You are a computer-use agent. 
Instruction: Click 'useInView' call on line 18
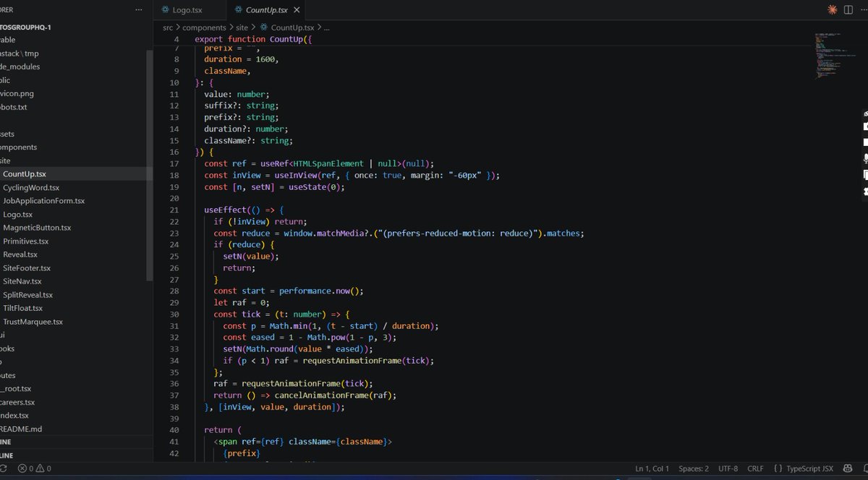tap(291, 175)
